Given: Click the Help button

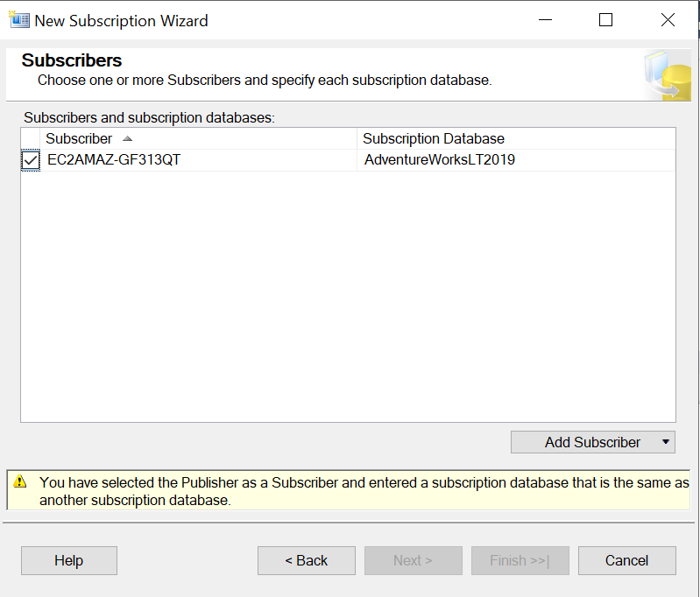Looking at the screenshot, I should coord(69,560).
